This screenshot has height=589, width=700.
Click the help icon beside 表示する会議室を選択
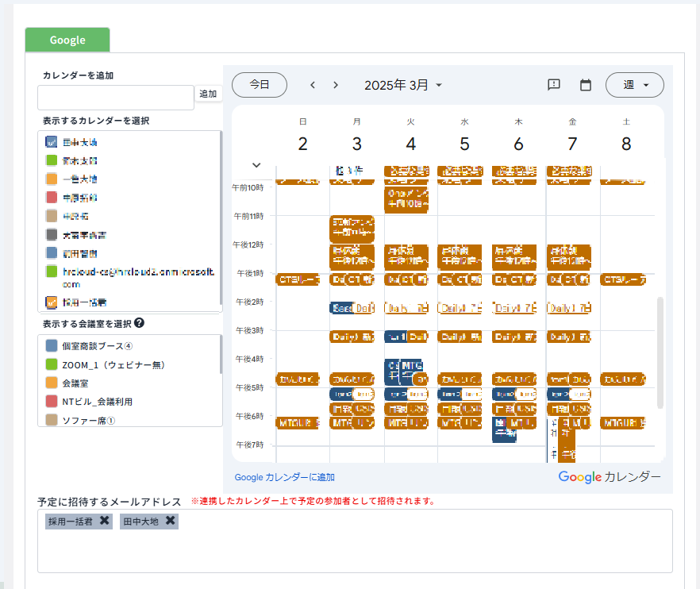140,323
